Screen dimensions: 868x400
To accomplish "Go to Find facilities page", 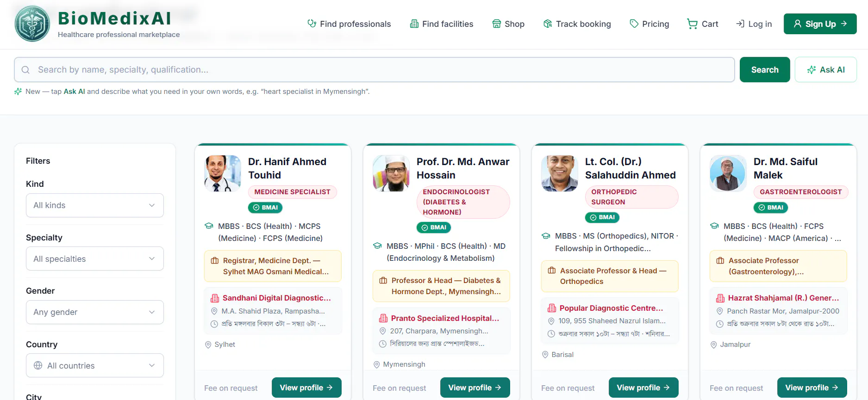I will pyautogui.click(x=442, y=24).
